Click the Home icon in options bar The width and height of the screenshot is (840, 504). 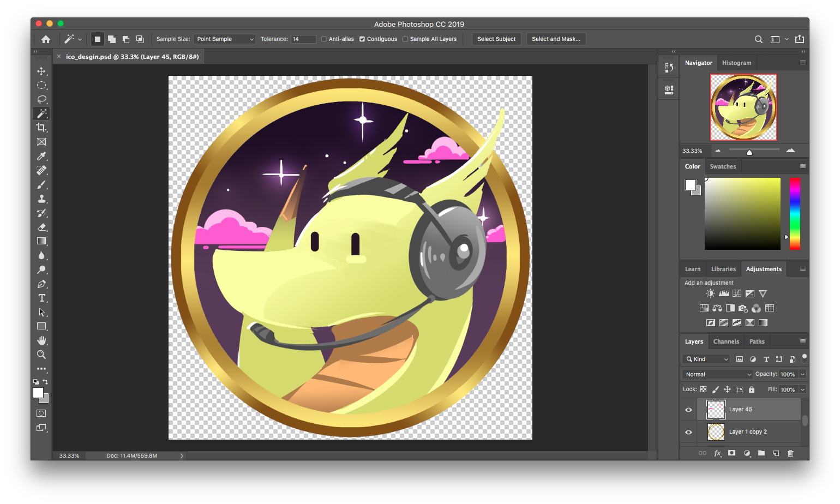(x=46, y=39)
